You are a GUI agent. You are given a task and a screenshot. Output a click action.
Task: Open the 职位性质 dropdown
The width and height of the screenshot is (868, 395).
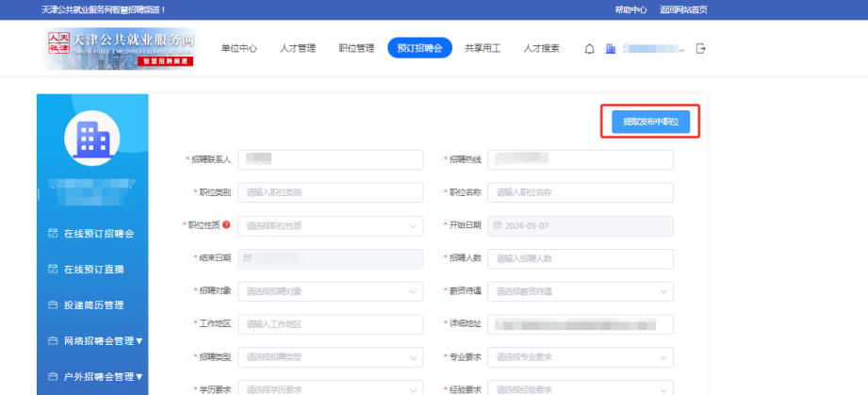(331, 226)
